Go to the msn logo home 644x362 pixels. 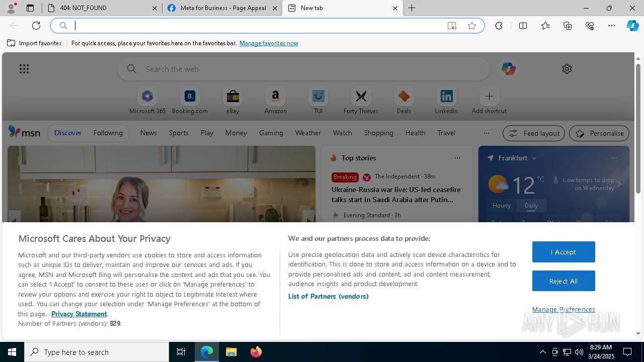click(24, 132)
